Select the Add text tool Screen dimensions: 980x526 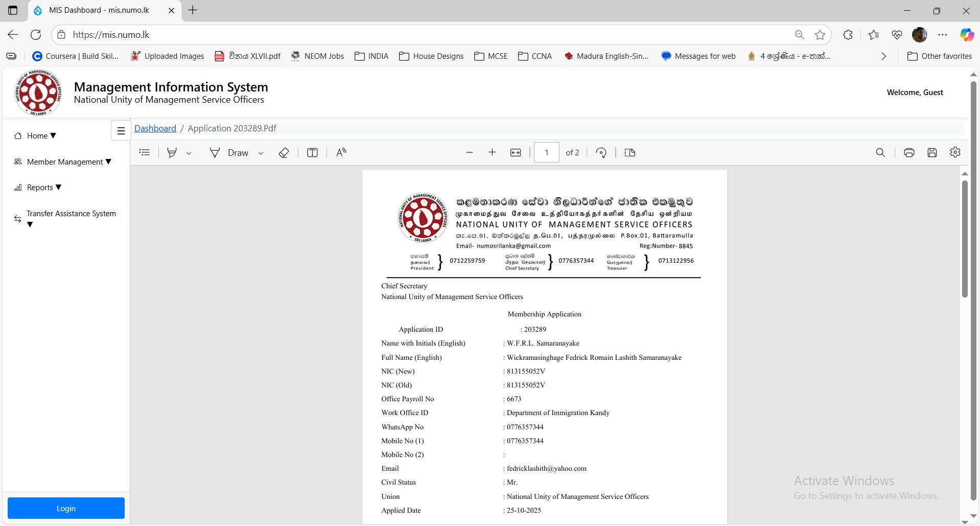(x=312, y=152)
